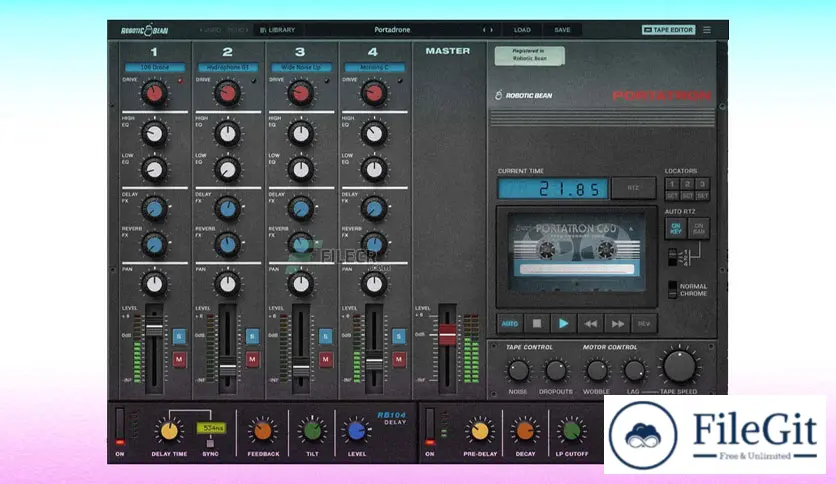The image size is (836, 484).
Task: Click channel 1 Reverb FX knob
Action: (x=154, y=245)
